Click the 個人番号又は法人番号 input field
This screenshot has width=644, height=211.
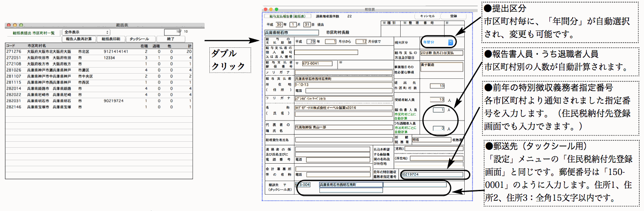coord(326,53)
